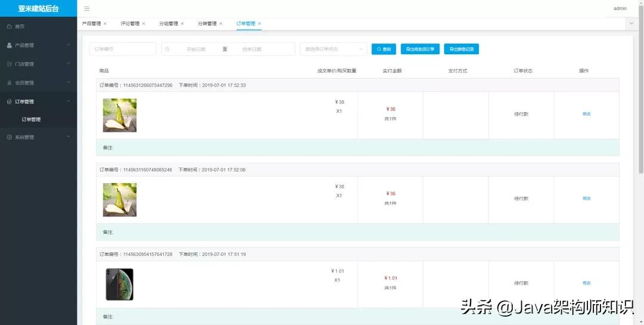This screenshot has height=325, width=644.
Task: Click the 结束日期 end date field
Action: click(x=252, y=49)
